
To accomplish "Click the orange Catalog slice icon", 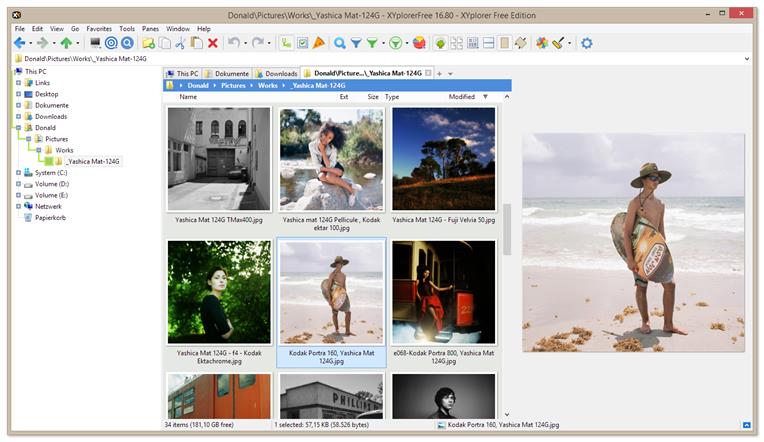I will [x=319, y=43].
